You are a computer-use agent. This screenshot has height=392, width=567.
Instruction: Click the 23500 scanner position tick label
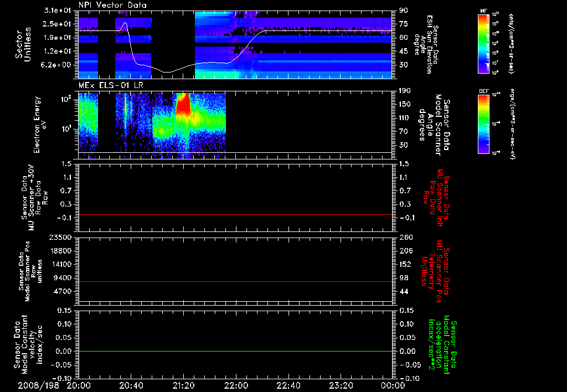(x=60, y=237)
